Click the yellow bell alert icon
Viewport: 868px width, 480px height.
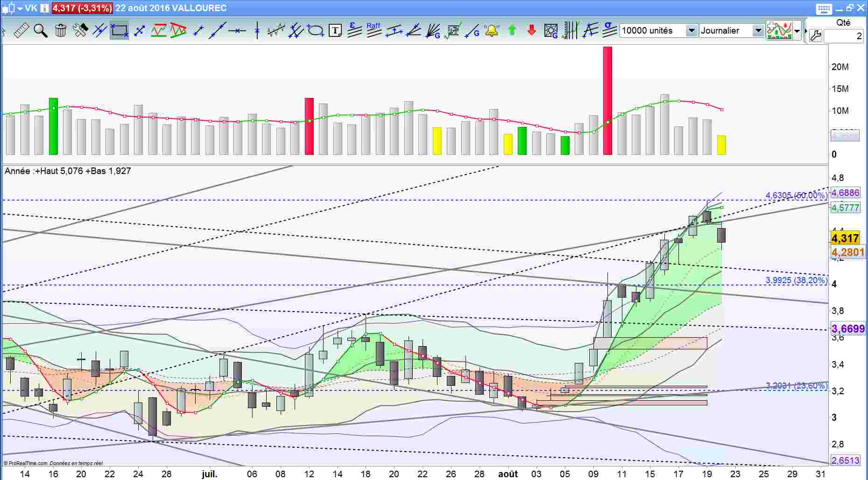click(492, 31)
